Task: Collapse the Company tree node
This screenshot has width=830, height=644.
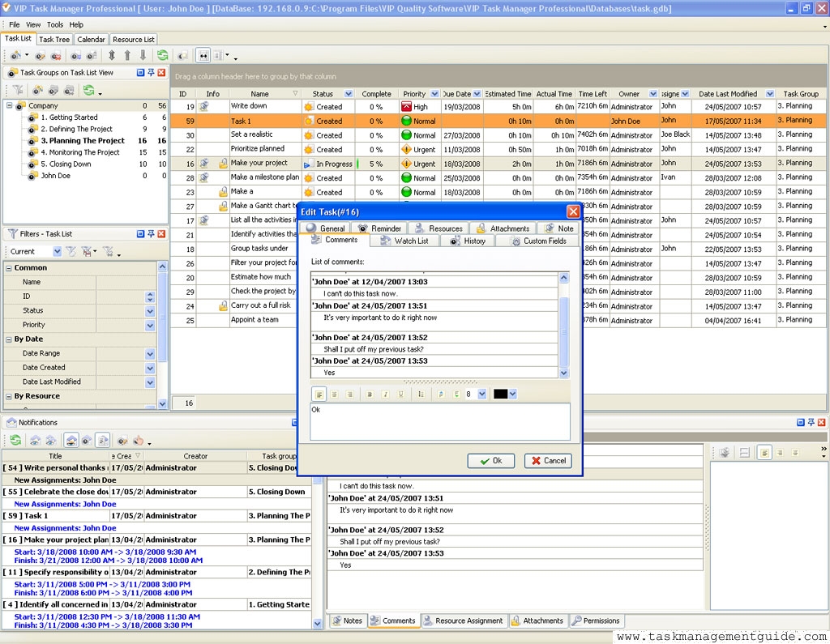Action: pyautogui.click(x=10, y=105)
